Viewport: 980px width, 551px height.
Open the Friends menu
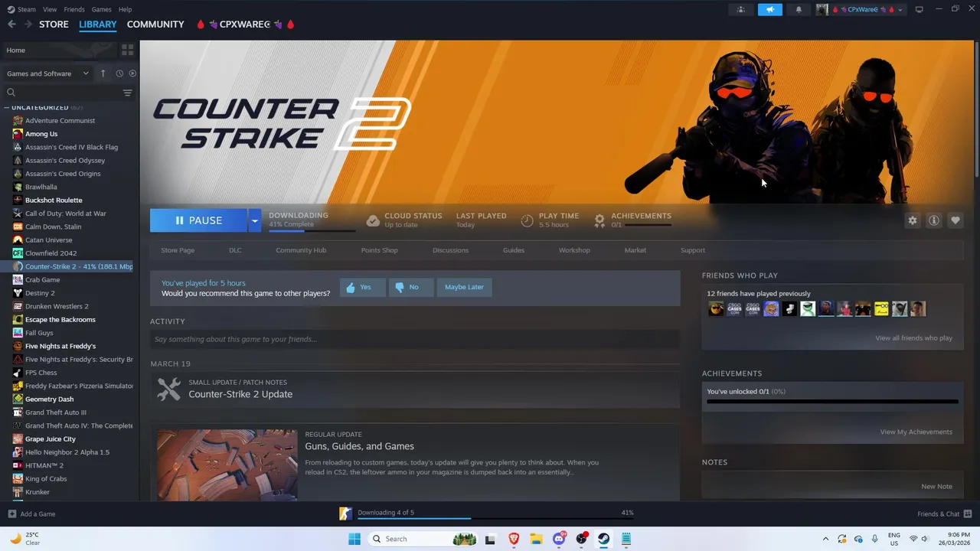pos(74,9)
